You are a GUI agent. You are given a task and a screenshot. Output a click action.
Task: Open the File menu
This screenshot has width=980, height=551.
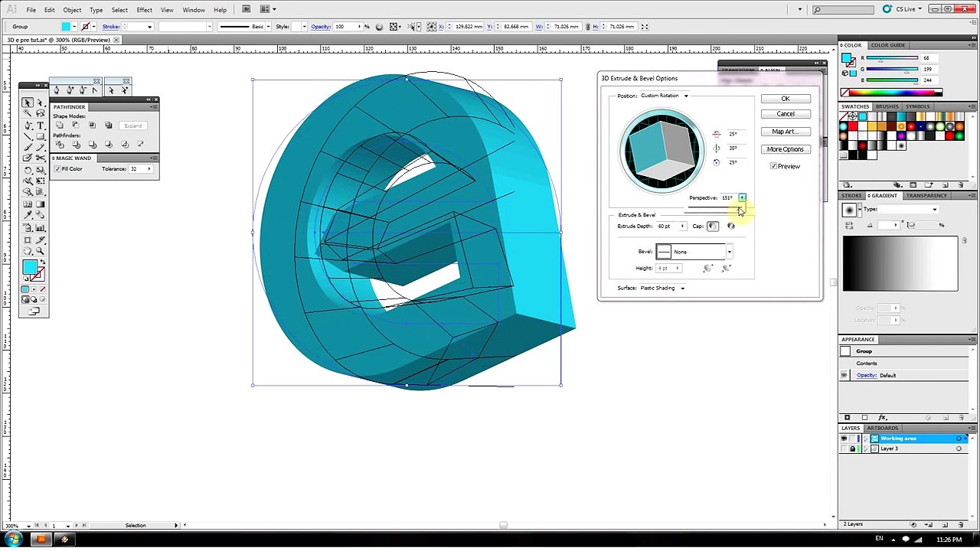coord(31,10)
